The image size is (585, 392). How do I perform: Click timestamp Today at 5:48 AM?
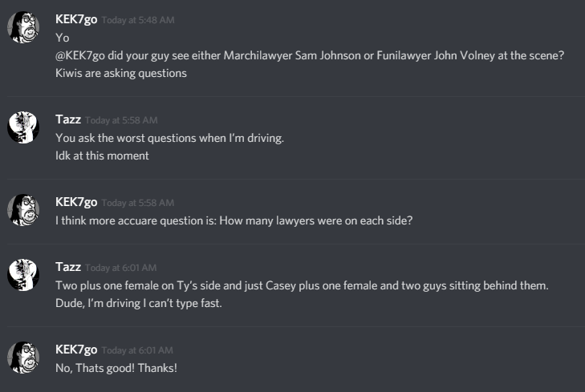click(138, 20)
